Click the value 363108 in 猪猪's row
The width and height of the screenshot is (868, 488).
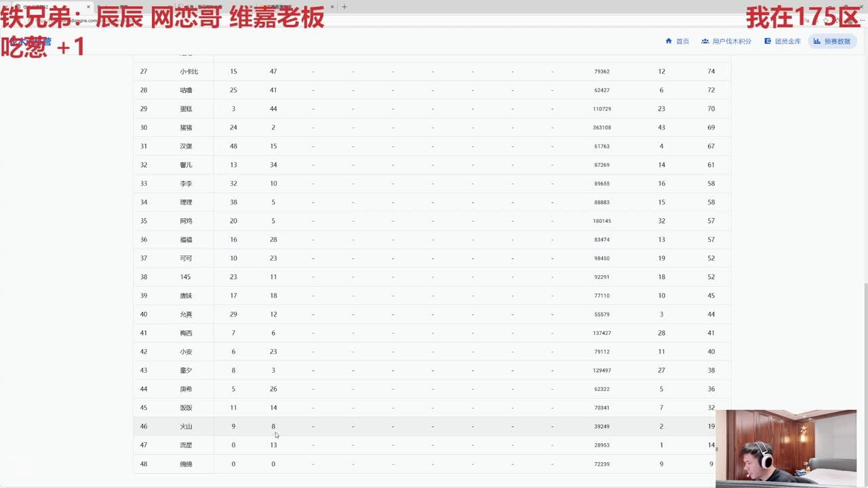[601, 127]
